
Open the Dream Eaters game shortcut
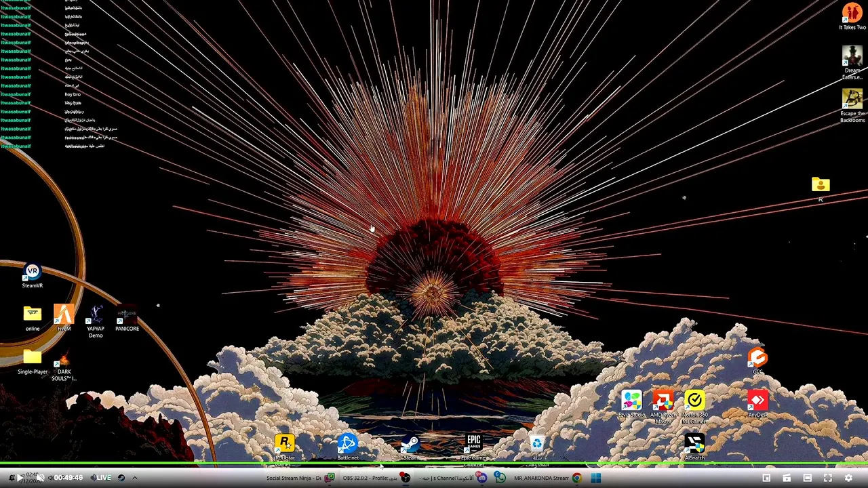pos(852,62)
